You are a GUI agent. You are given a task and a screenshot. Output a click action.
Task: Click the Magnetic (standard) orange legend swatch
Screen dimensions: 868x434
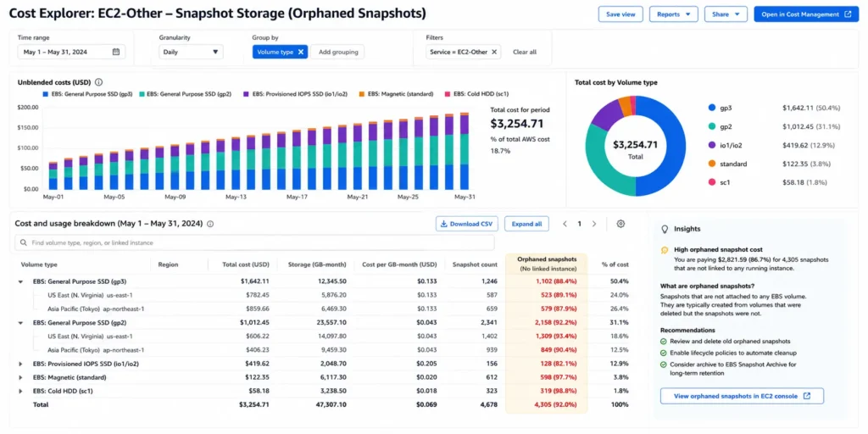click(x=362, y=94)
